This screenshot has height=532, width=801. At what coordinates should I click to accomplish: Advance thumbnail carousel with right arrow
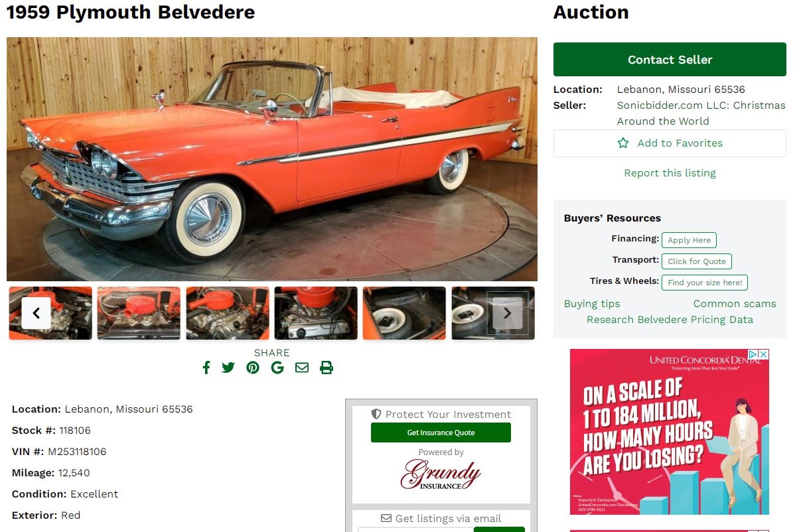tap(508, 313)
